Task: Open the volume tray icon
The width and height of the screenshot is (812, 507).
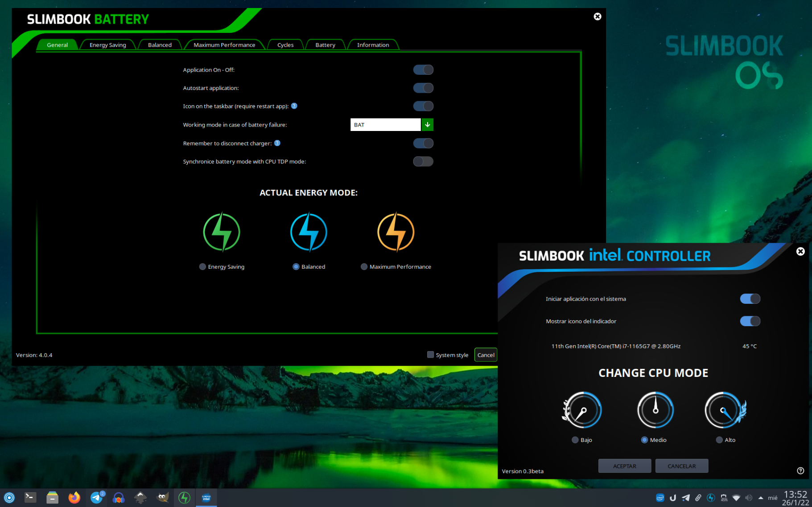Action: (749, 498)
